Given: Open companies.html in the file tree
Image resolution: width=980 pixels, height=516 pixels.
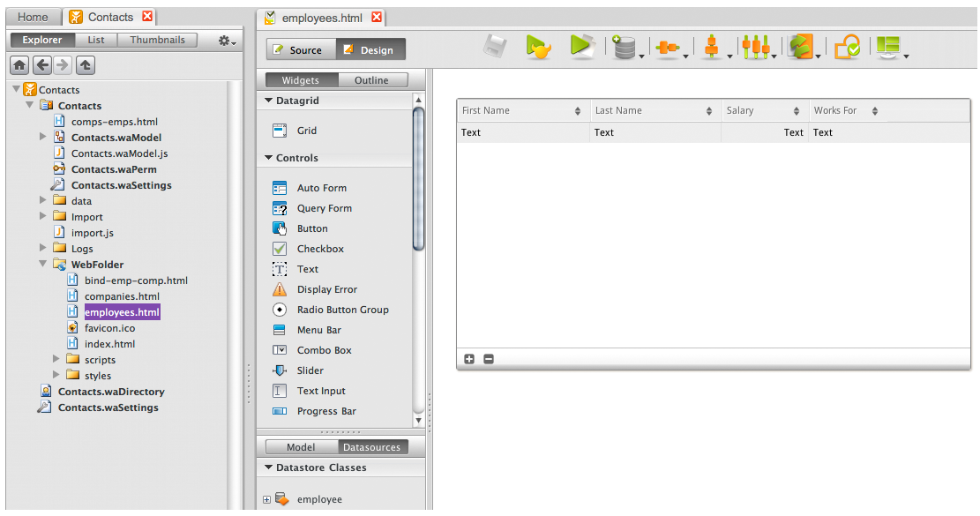Looking at the screenshot, I should [122, 296].
